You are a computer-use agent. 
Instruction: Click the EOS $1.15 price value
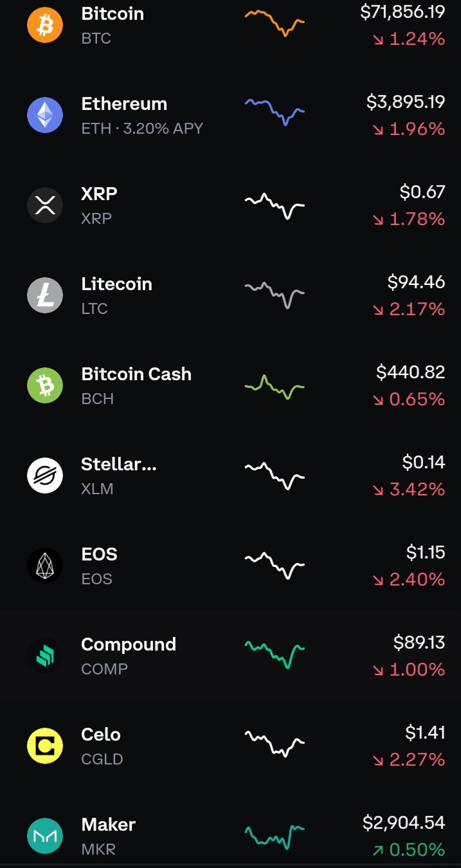click(x=426, y=552)
